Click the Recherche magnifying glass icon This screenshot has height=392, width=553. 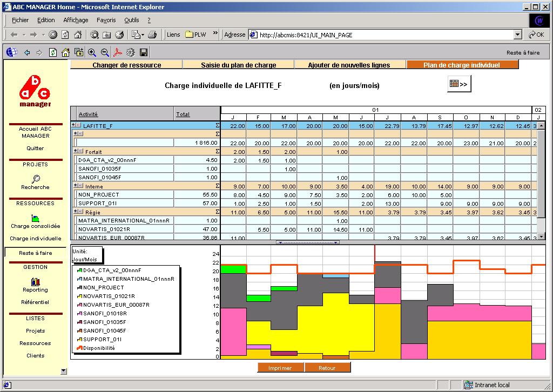(x=36, y=179)
